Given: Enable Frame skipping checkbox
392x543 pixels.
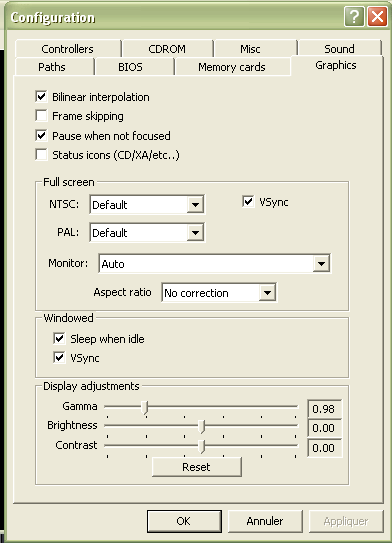Looking at the screenshot, I should (41, 116).
